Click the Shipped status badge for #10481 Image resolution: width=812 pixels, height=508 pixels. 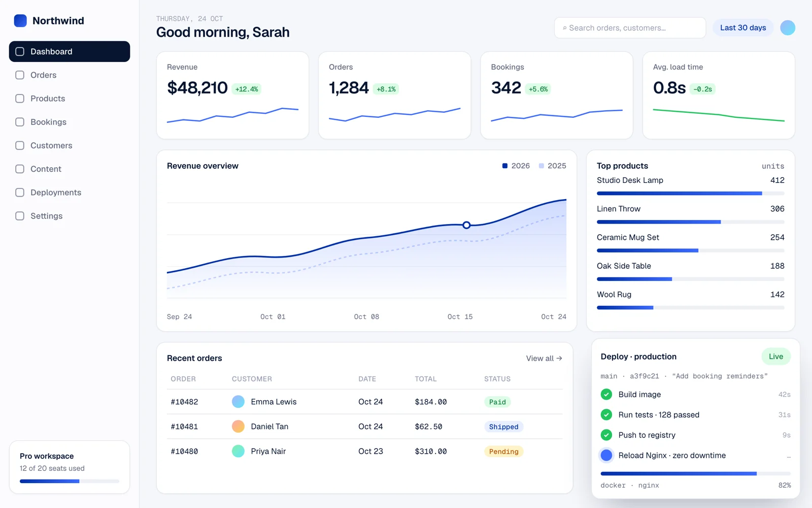[x=503, y=427]
